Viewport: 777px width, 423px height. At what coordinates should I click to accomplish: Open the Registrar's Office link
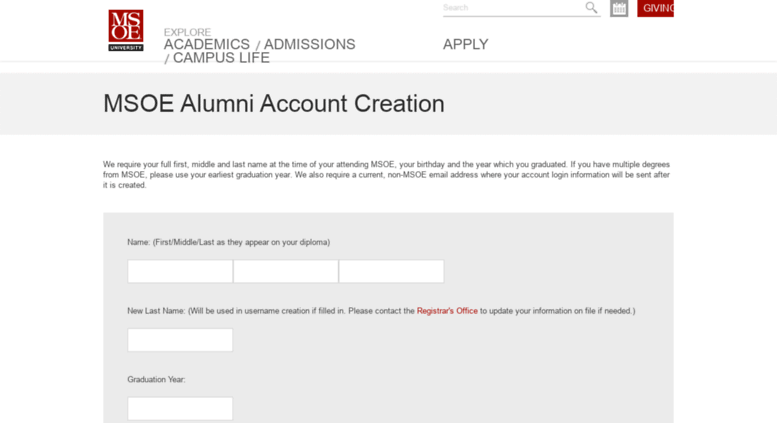point(447,311)
